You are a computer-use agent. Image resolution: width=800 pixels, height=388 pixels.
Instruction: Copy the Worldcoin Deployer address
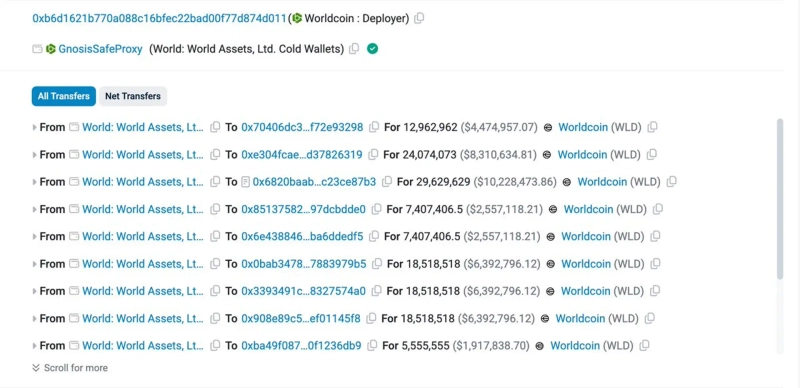pyautogui.click(x=419, y=18)
